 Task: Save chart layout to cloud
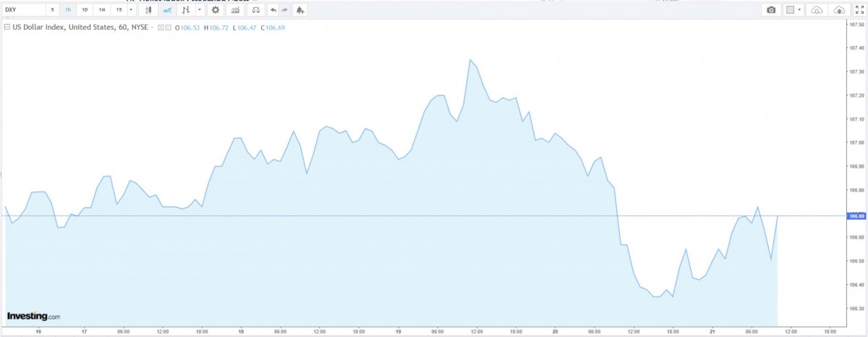tap(839, 10)
